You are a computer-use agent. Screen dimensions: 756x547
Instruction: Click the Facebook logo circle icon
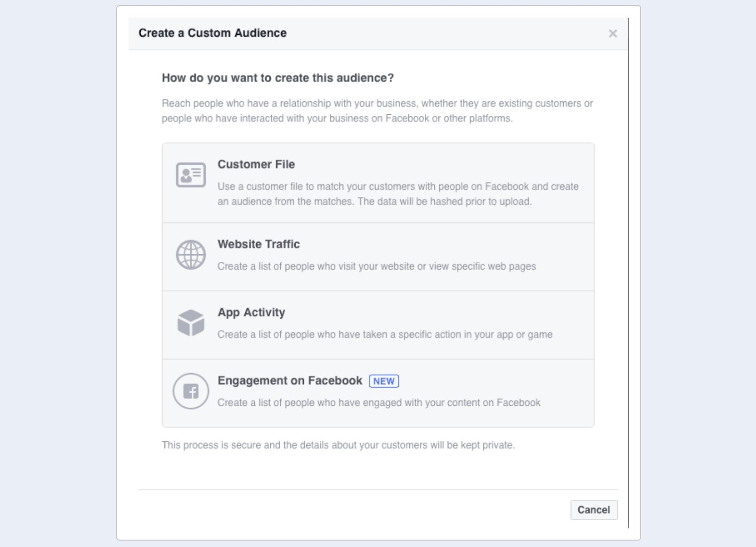190,391
